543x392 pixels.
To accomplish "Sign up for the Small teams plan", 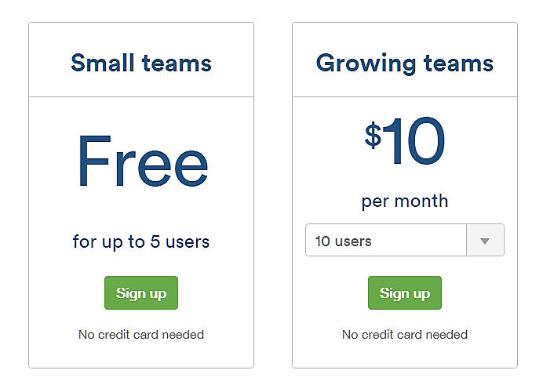I will pos(141,293).
